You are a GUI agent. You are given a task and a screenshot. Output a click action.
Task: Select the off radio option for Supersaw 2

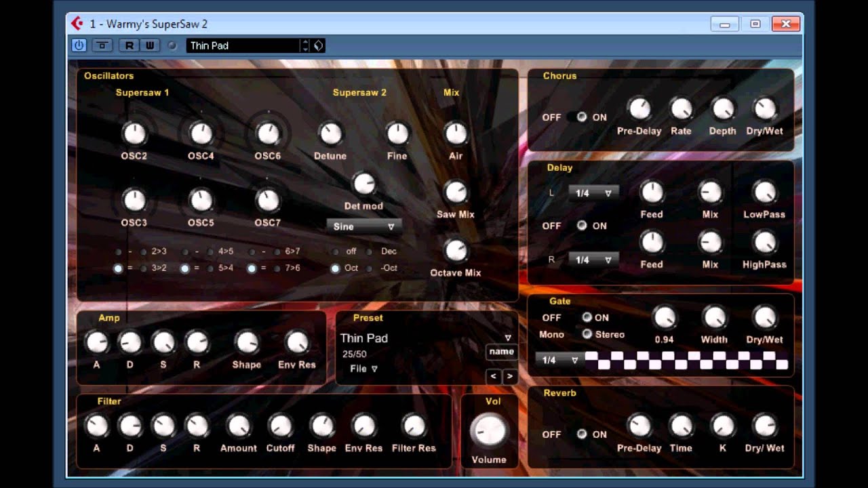335,251
